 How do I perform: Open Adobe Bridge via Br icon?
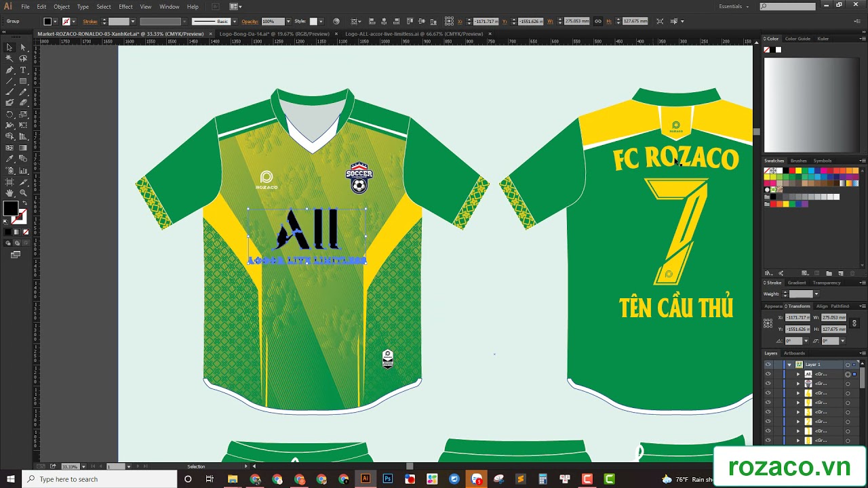216,6
